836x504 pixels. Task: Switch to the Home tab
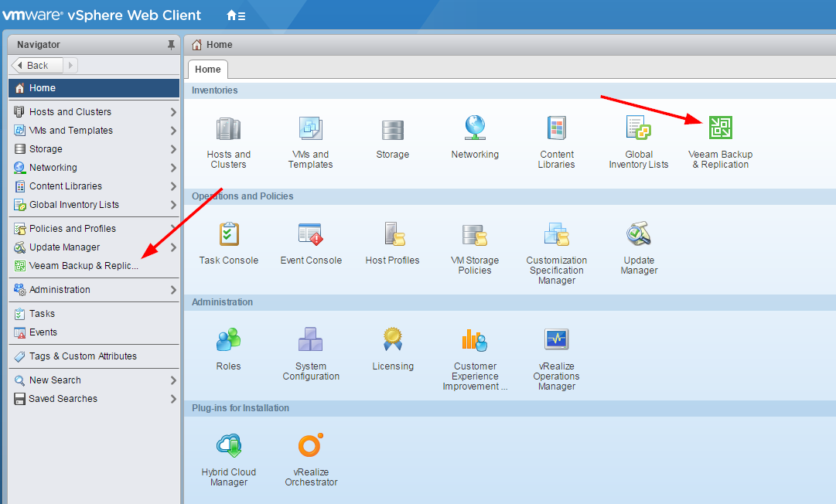tap(207, 70)
